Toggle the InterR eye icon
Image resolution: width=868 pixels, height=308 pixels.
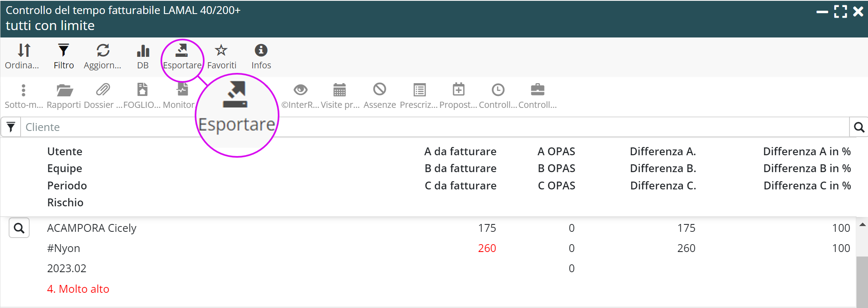coord(300,90)
